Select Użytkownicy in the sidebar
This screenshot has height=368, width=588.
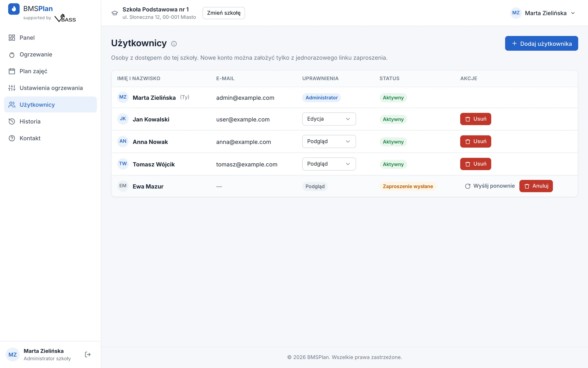point(50,105)
